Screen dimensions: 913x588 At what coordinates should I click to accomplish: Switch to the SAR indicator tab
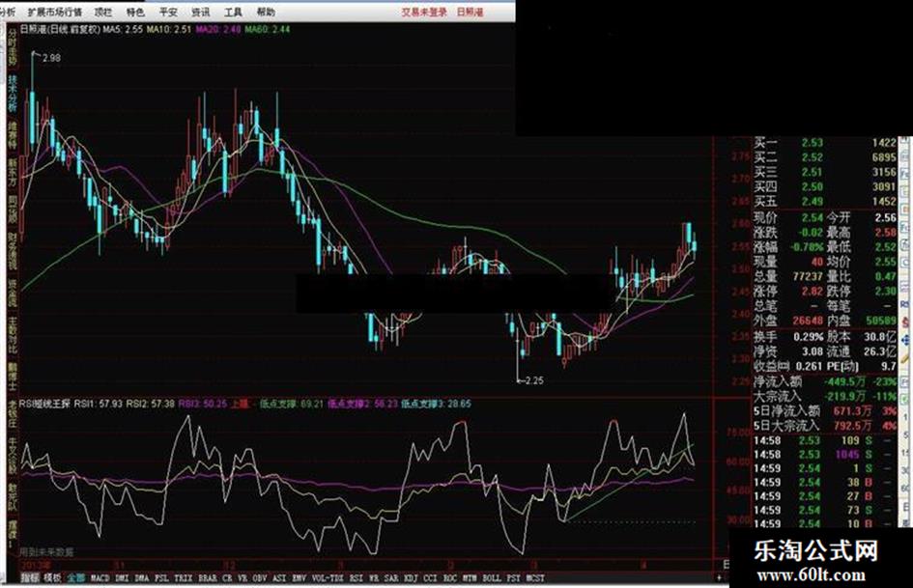pos(391,578)
